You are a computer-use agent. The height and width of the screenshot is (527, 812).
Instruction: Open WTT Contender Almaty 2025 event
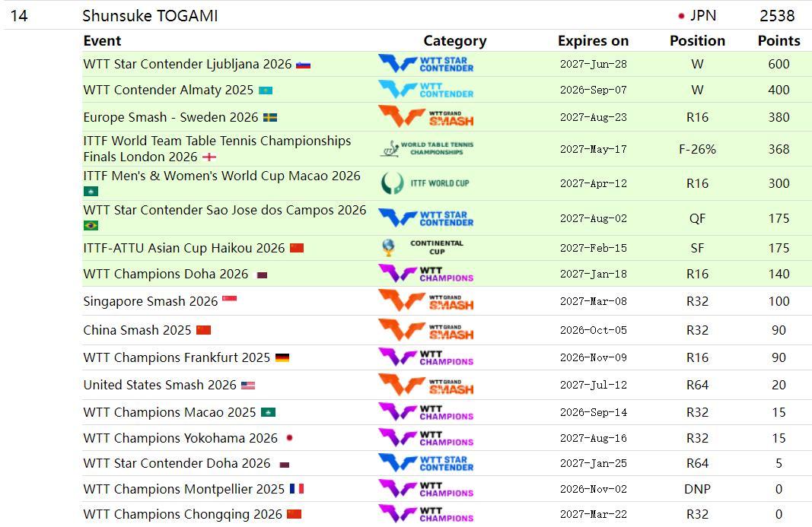(168, 90)
